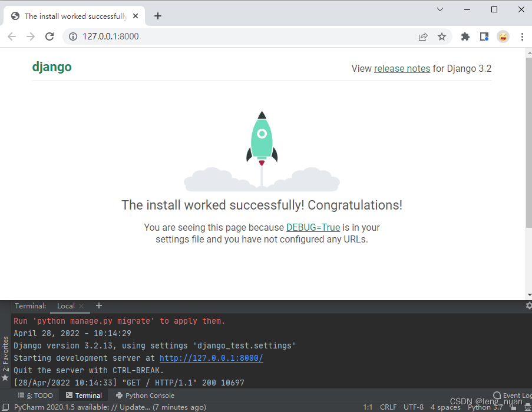532x412 pixels.
Task: Reload the 127.0.0.1:8000 page
Action: coord(49,36)
